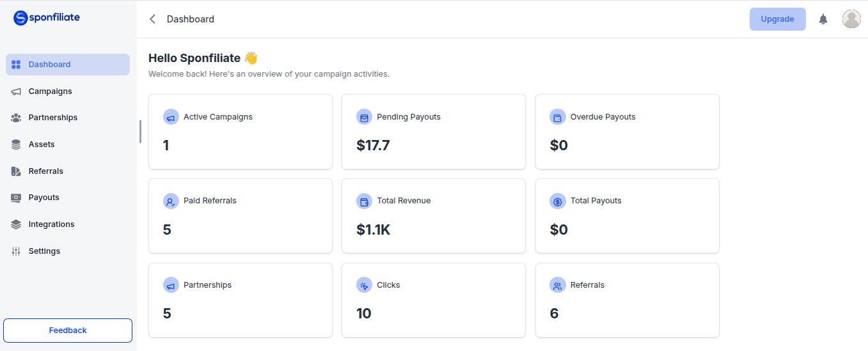The image size is (868, 351).
Task: Click the Sponfiliate logo
Action: point(47,18)
